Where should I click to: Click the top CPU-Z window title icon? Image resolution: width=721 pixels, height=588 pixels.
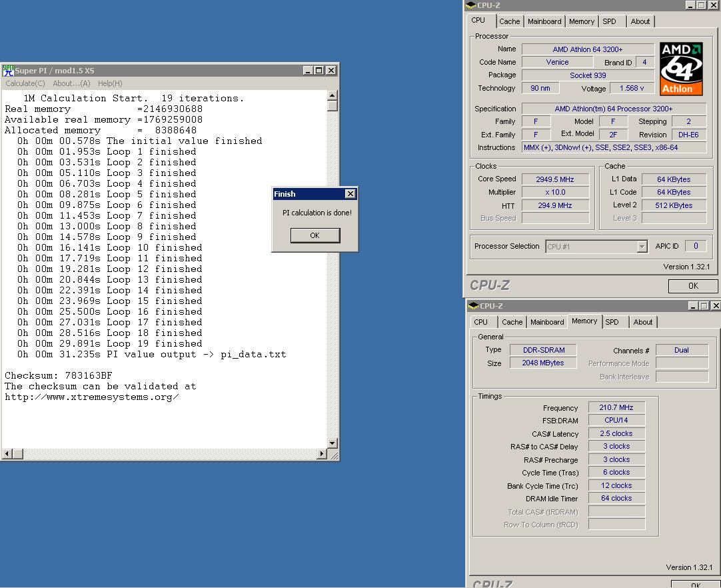471,5
